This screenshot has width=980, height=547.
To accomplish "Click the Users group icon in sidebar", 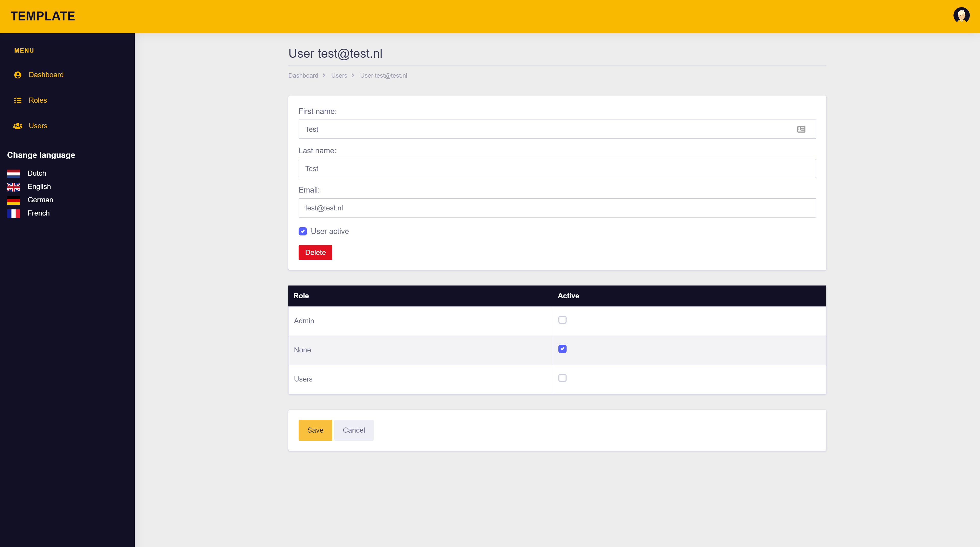I will pos(18,126).
